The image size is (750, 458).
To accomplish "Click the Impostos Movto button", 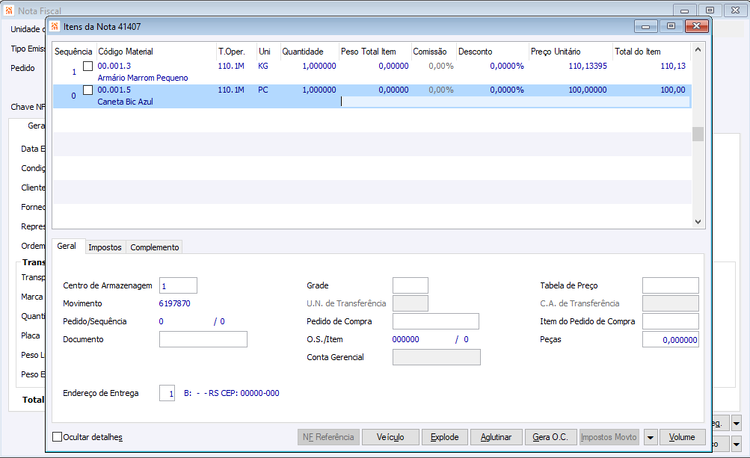I will click(609, 437).
